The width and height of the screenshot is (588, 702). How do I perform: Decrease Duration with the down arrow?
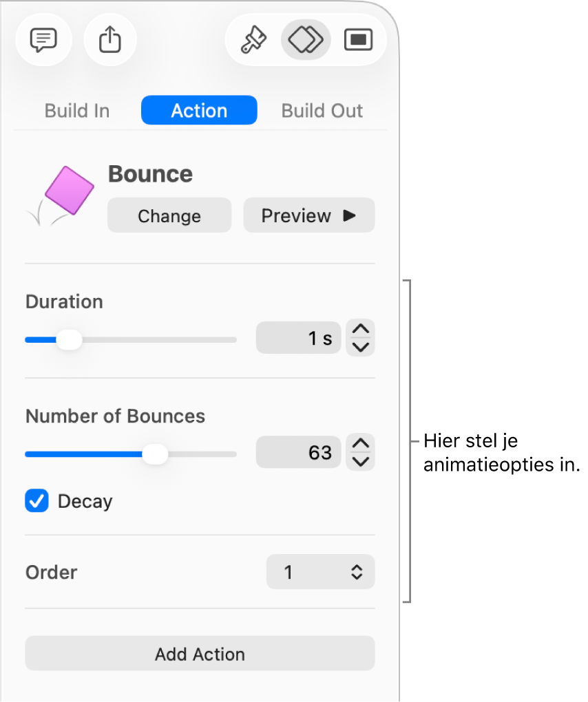(361, 346)
